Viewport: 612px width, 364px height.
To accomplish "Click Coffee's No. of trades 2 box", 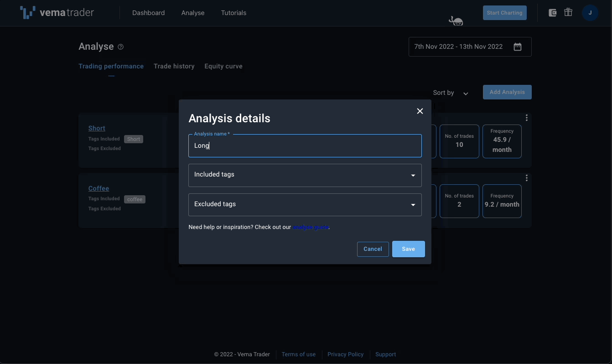I will (x=459, y=201).
